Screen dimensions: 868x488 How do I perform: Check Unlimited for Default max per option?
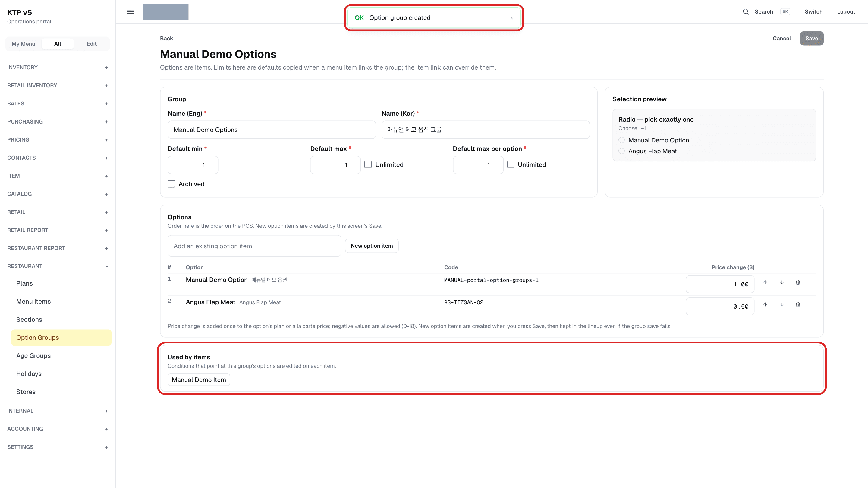511,165
